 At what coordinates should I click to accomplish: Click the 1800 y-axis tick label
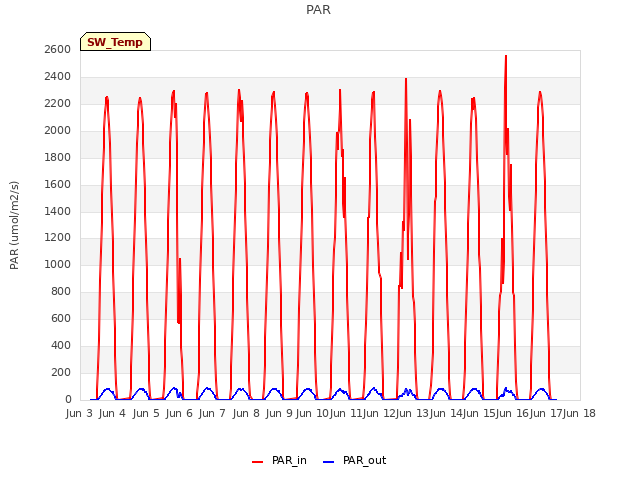(58, 157)
